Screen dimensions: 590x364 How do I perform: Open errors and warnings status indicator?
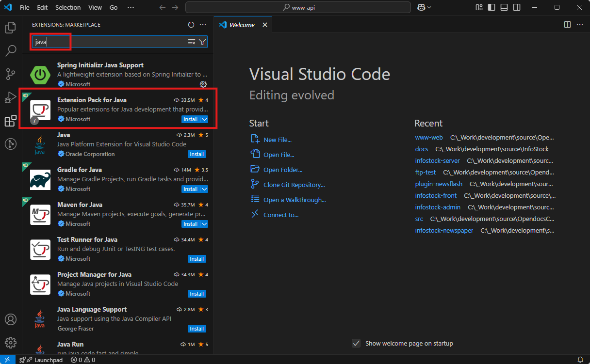(x=82, y=360)
